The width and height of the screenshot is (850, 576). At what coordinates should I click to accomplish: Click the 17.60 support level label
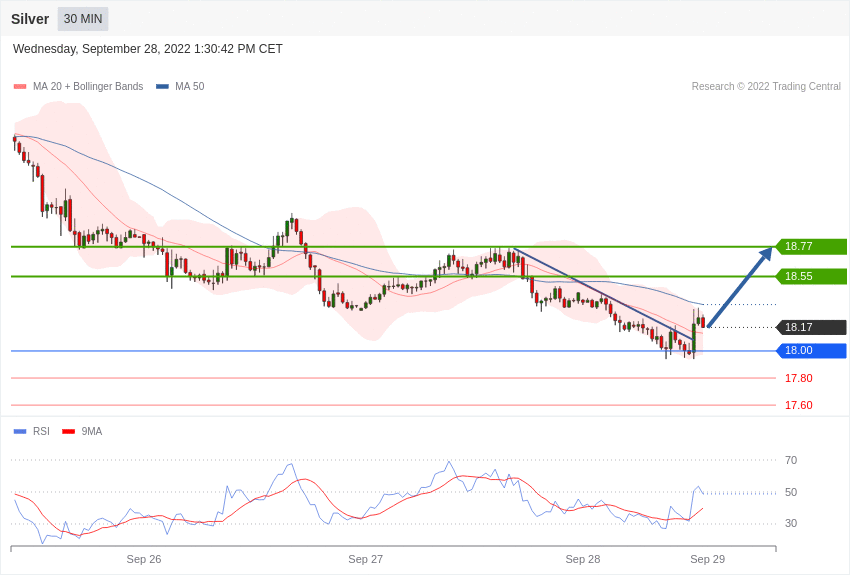(x=798, y=405)
